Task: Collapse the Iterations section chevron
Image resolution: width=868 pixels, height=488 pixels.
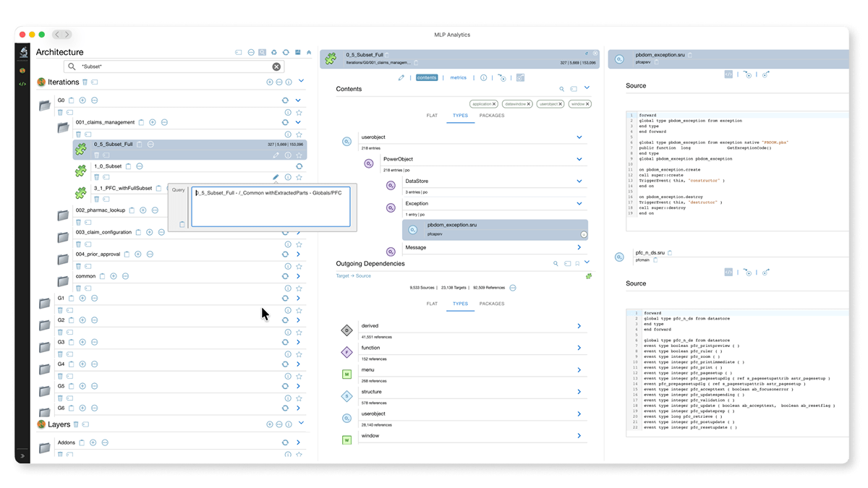Action: pos(302,82)
